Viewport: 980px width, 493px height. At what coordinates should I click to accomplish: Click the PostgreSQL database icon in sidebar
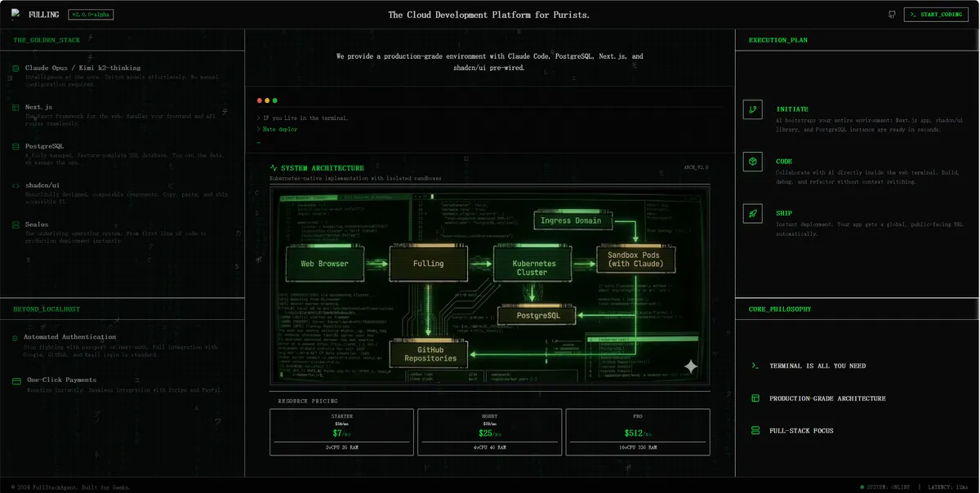[16, 146]
